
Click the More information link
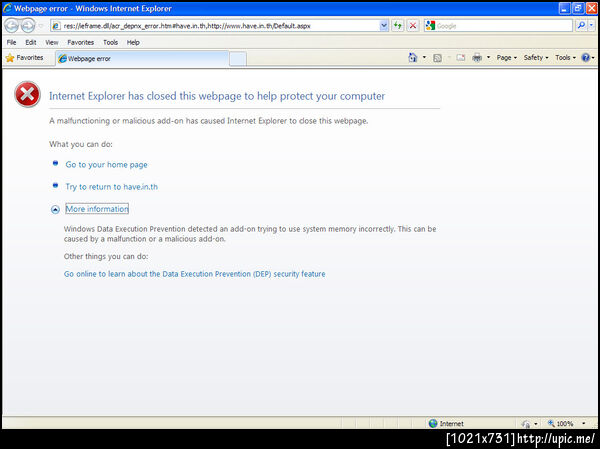pos(97,209)
